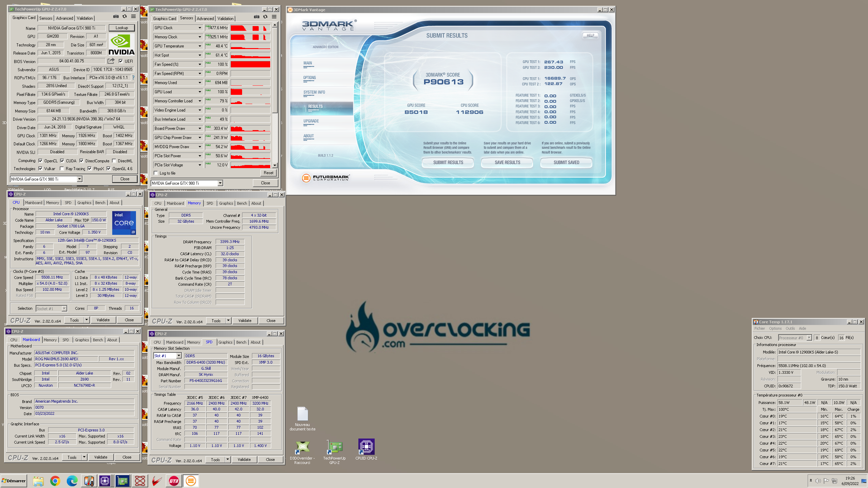This screenshot has width=868, height=488.
Task: Open GPU selector dropdown in GPU-Z Sensors window
Action: tap(220, 183)
